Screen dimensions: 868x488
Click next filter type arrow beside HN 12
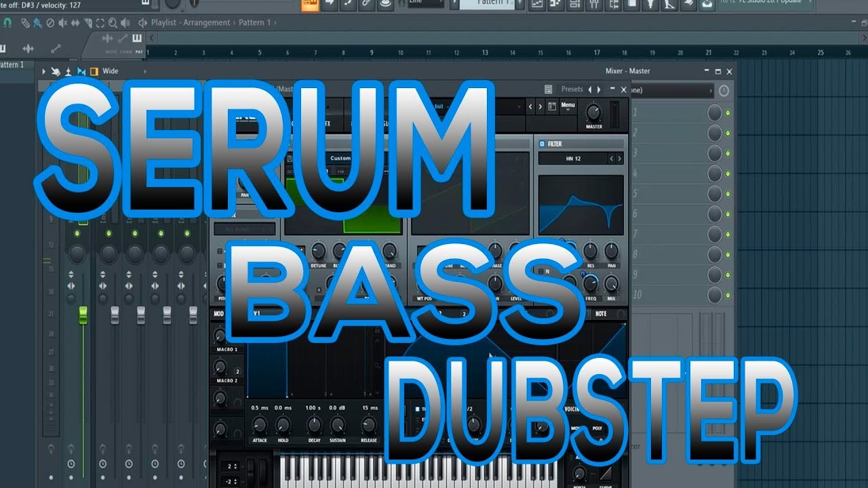[618, 159]
